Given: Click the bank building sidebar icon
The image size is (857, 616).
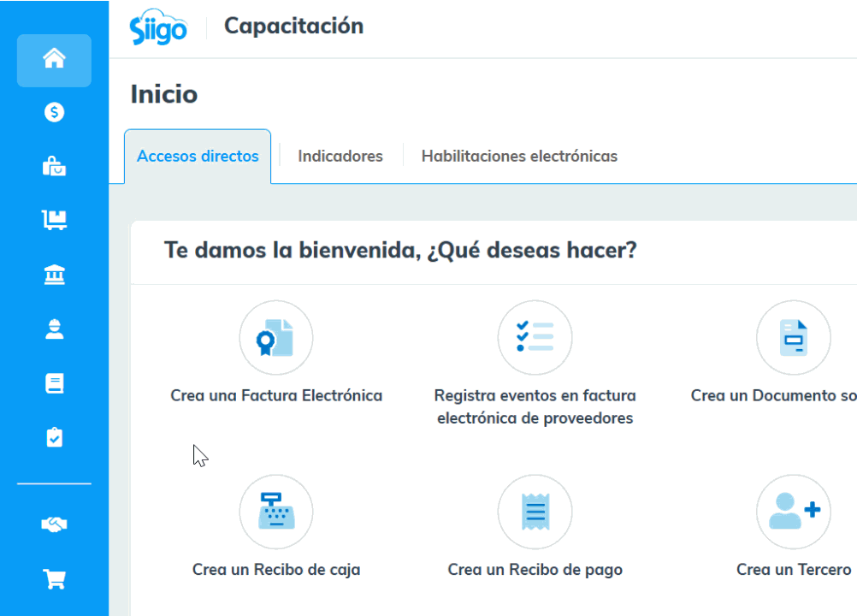Looking at the screenshot, I should pyautogui.click(x=54, y=275).
